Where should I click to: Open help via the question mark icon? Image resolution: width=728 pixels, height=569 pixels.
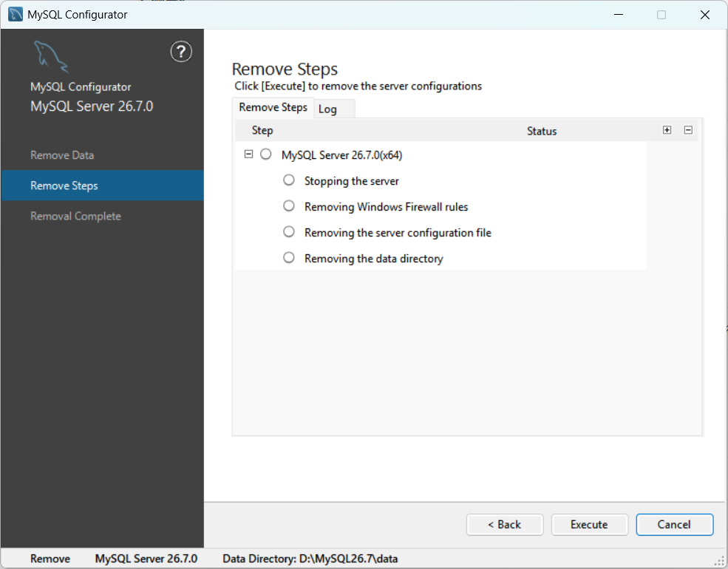click(x=181, y=52)
